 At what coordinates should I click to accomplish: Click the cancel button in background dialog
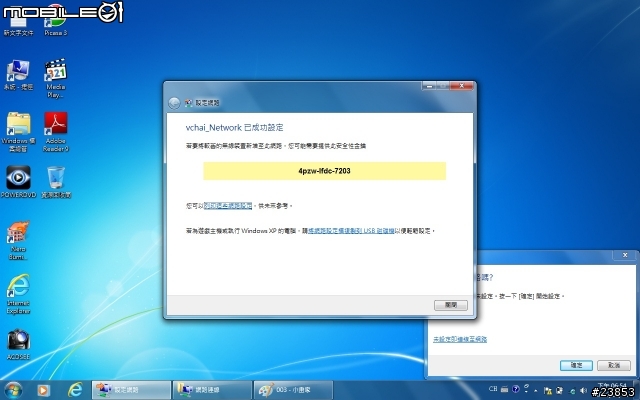[x=614, y=365]
